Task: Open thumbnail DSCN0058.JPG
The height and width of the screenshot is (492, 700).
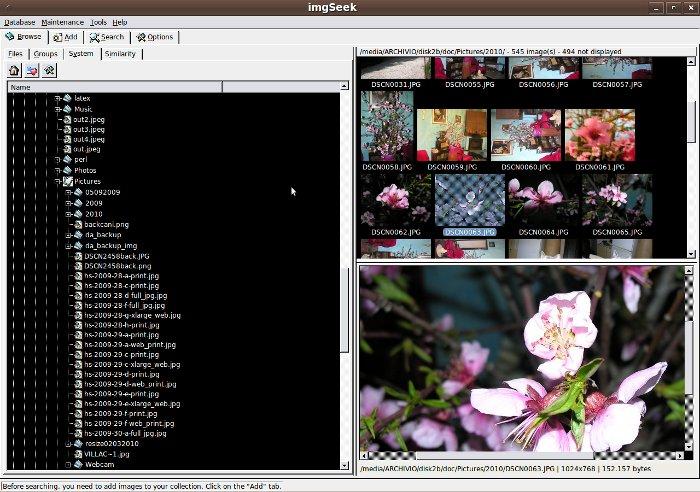Action: point(387,126)
